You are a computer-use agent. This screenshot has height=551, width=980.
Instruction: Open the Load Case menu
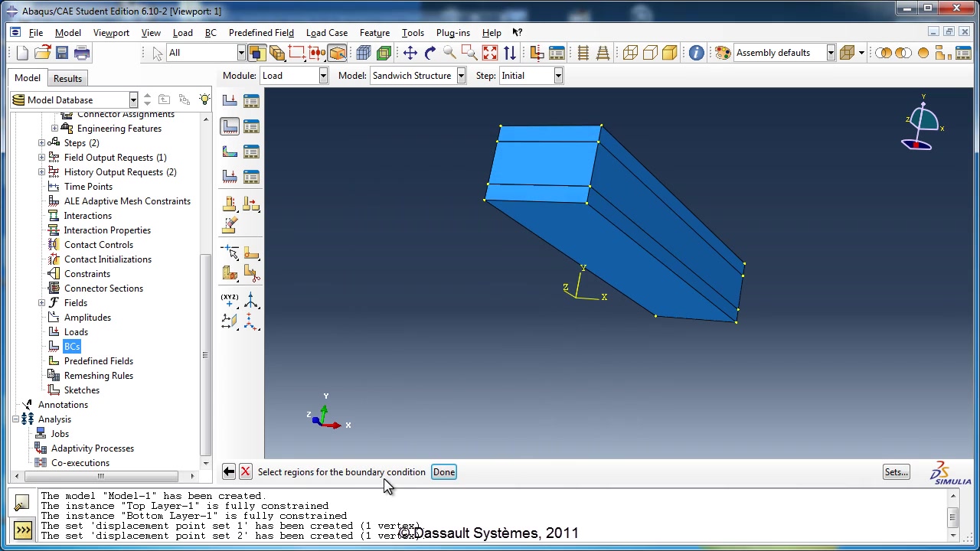327,33
